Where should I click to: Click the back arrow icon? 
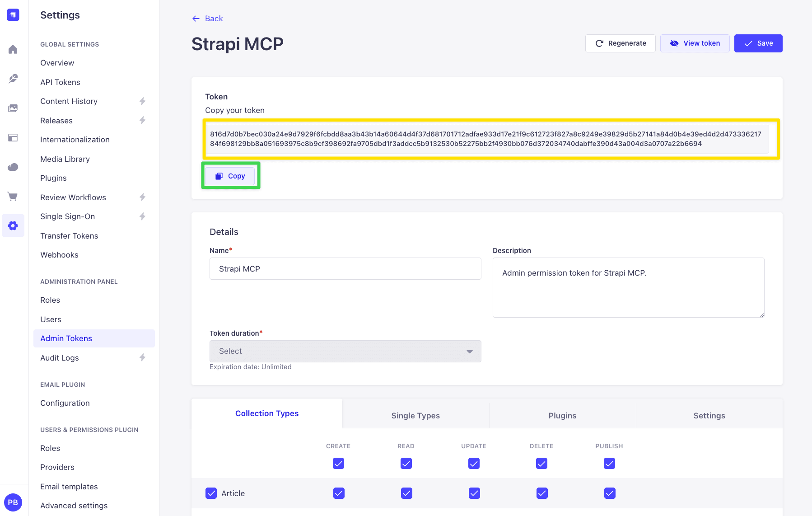point(196,19)
